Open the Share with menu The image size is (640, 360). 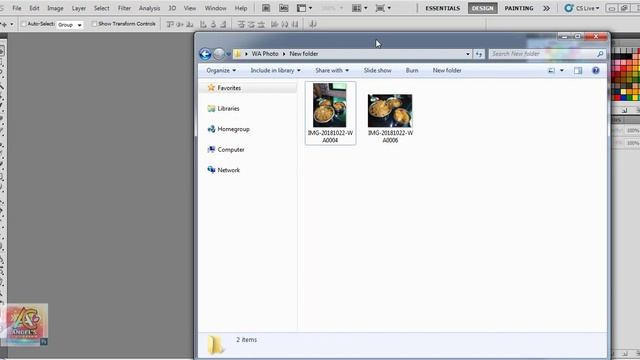pyautogui.click(x=332, y=71)
